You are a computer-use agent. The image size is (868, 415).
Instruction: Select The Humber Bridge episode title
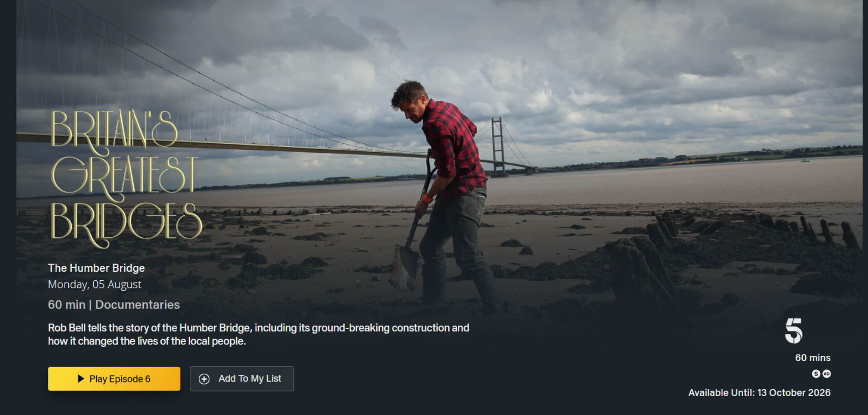(x=96, y=268)
